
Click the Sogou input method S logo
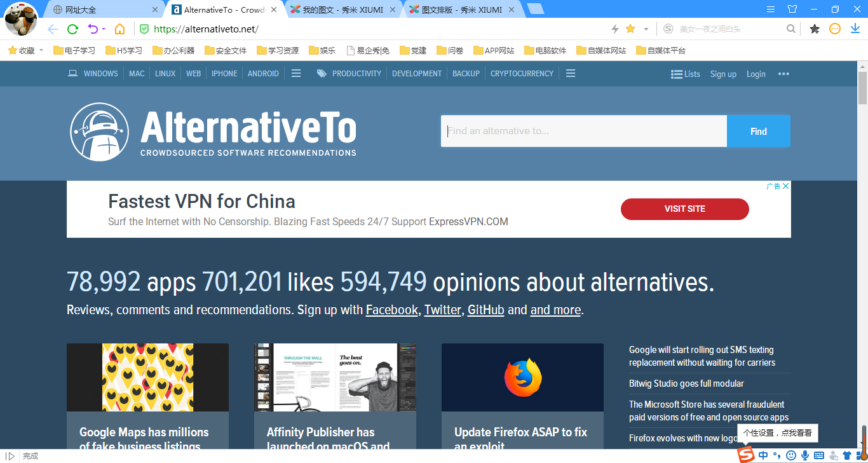click(x=746, y=455)
